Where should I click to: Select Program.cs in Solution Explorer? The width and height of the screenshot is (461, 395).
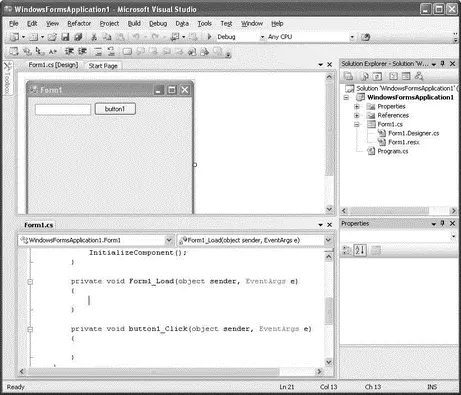point(393,151)
